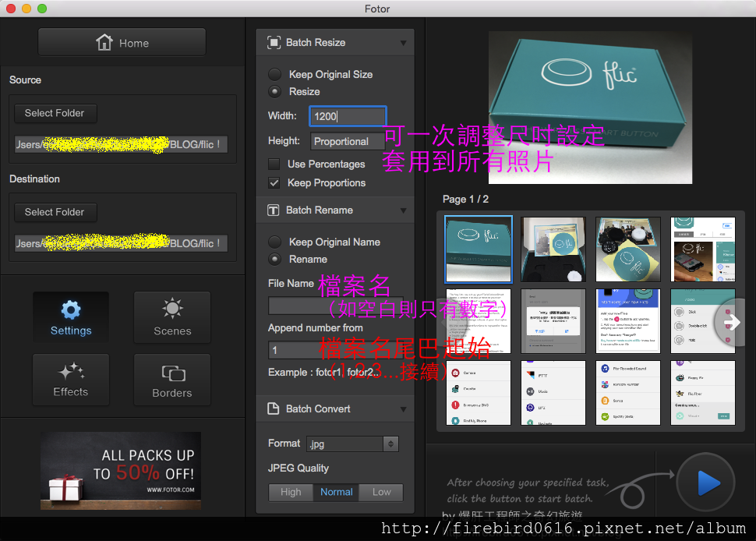Open the Format .jpg dropdown
Viewport: 756px width, 541px height.
click(x=352, y=444)
